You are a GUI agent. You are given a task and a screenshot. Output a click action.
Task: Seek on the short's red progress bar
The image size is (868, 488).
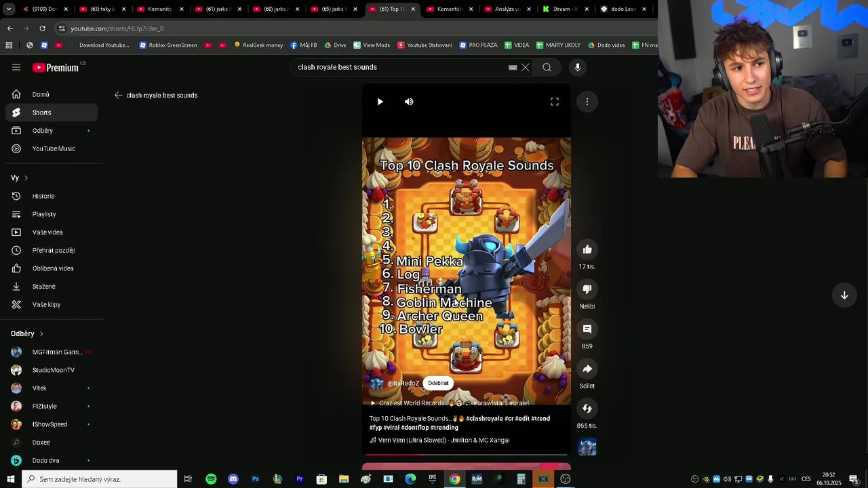coord(467,455)
